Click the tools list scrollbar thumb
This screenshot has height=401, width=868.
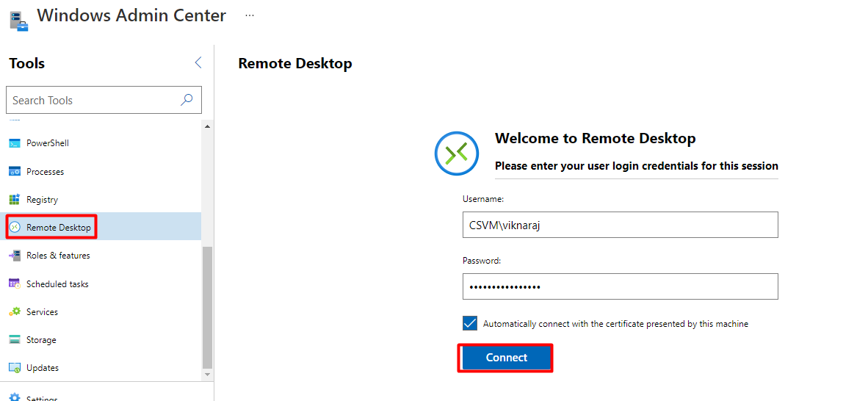pos(208,308)
